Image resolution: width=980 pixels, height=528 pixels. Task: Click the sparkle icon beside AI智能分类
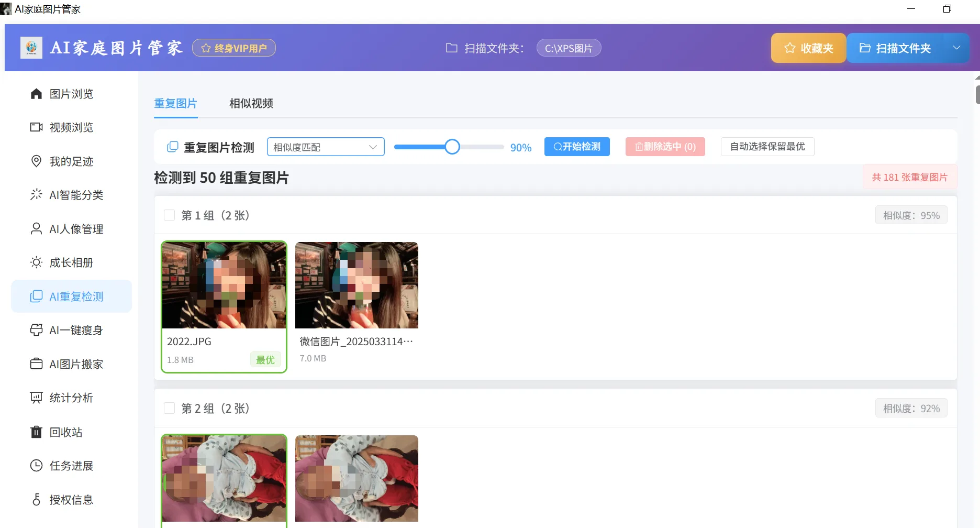click(x=36, y=194)
